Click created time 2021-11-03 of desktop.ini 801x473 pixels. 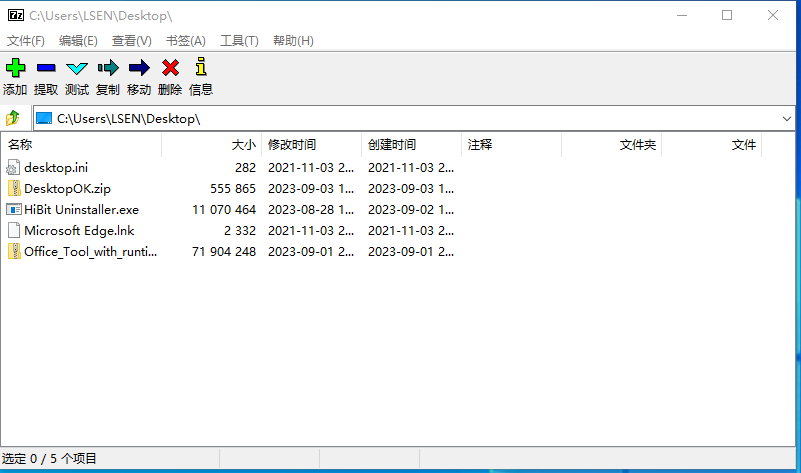(411, 168)
